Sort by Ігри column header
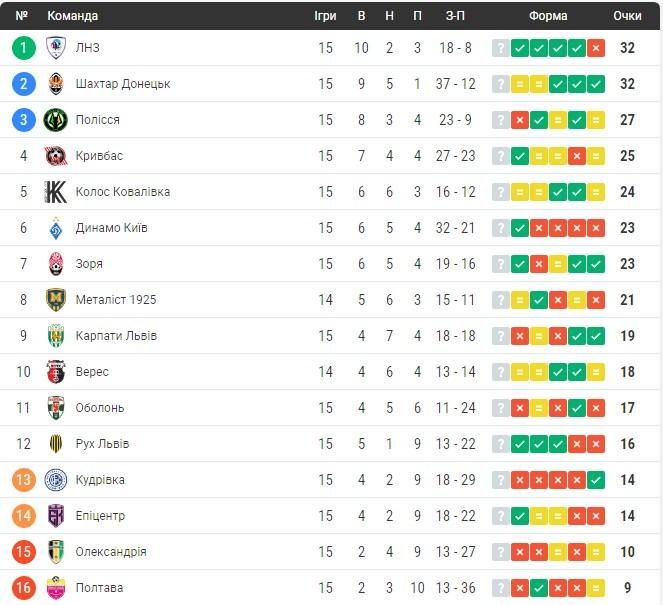 325,16
